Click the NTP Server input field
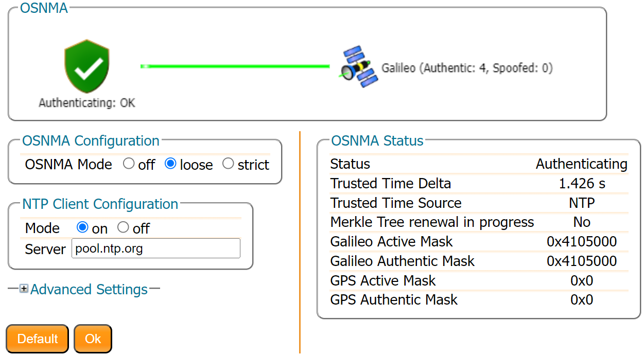This screenshot has width=644, height=355. (155, 248)
